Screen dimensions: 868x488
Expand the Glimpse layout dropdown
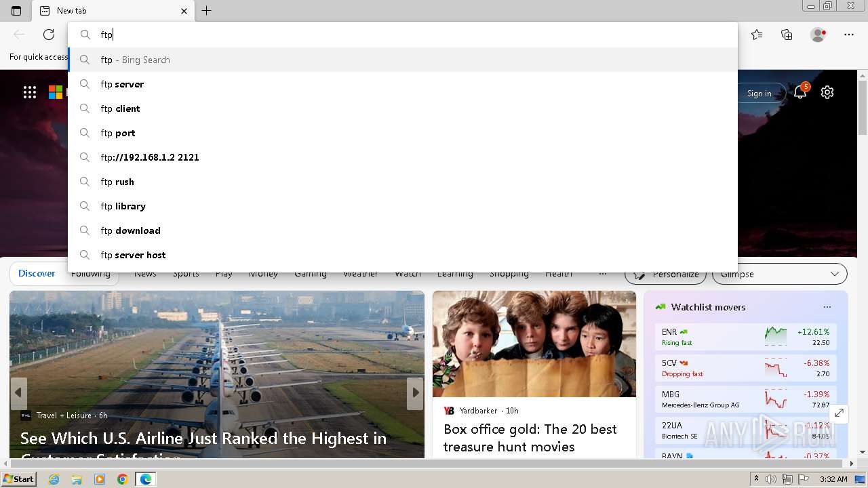[x=780, y=274]
